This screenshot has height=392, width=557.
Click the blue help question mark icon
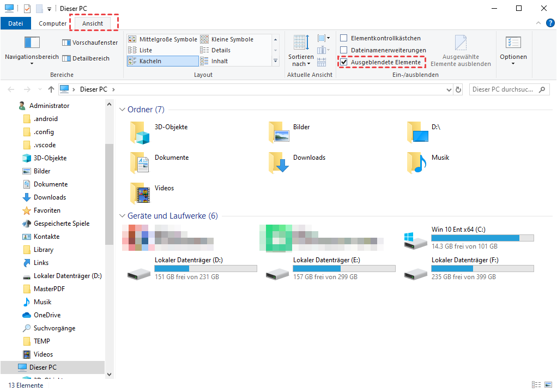[550, 23]
